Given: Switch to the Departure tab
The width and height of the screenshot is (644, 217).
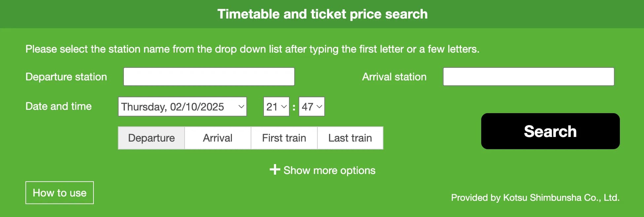Looking at the screenshot, I should pyautogui.click(x=151, y=138).
